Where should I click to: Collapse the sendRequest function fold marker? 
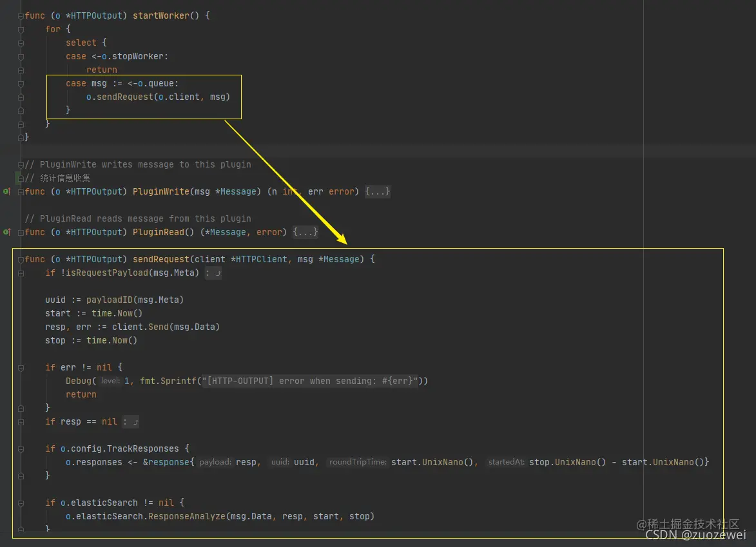click(x=21, y=259)
